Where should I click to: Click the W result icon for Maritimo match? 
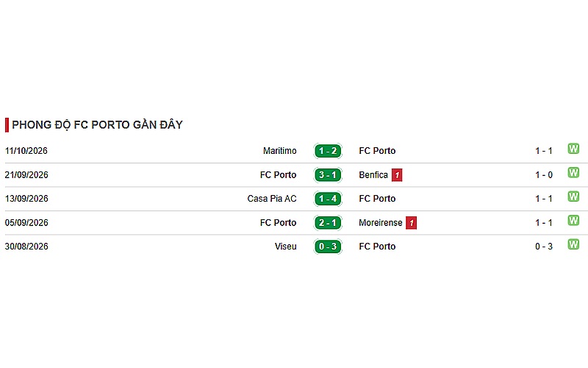(x=573, y=149)
